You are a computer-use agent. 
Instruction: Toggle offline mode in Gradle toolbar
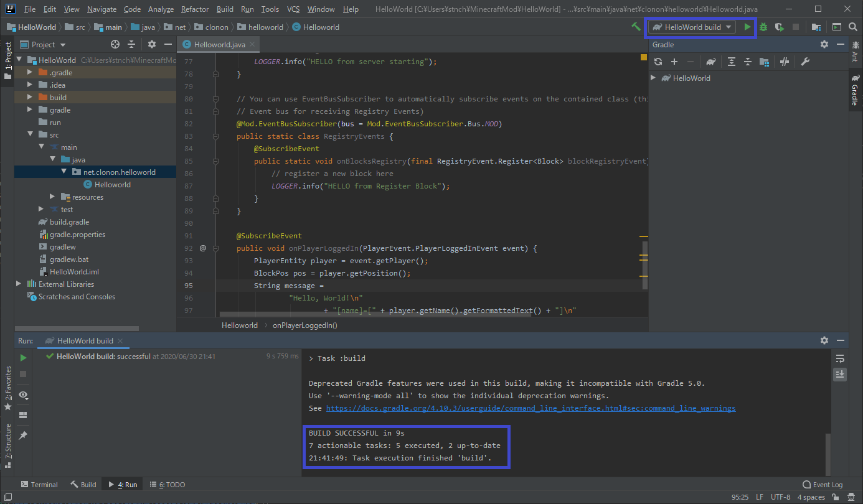tap(785, 62)
